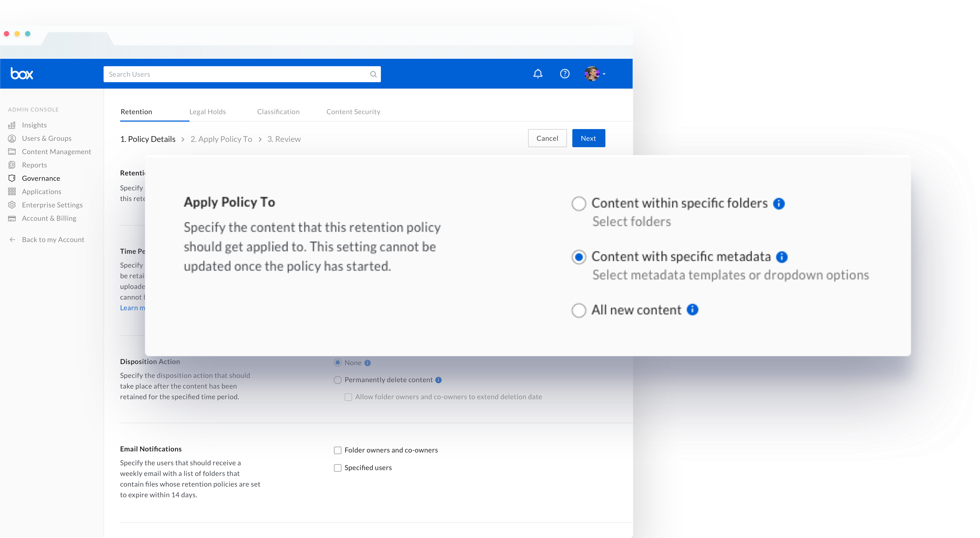Click the ADMIN CONSOLE label
This screenshot has width=980, height=538.
tap(33, 109)
